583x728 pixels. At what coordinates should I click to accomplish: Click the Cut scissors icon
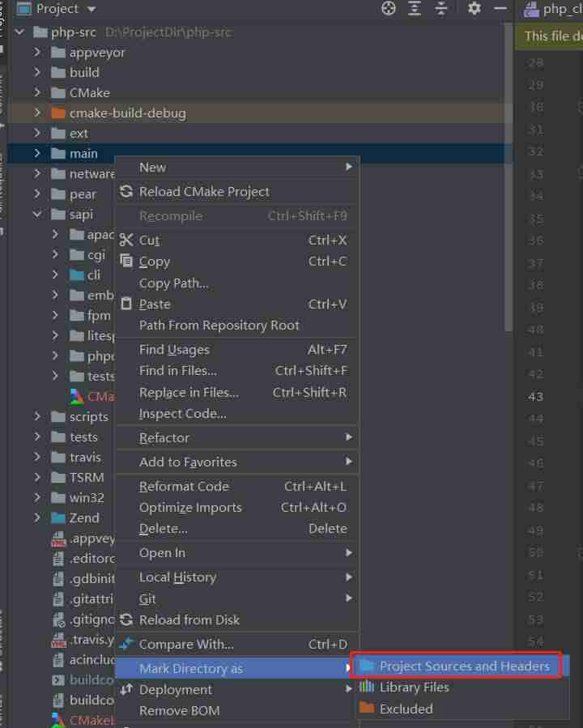[x=126, y=240]
